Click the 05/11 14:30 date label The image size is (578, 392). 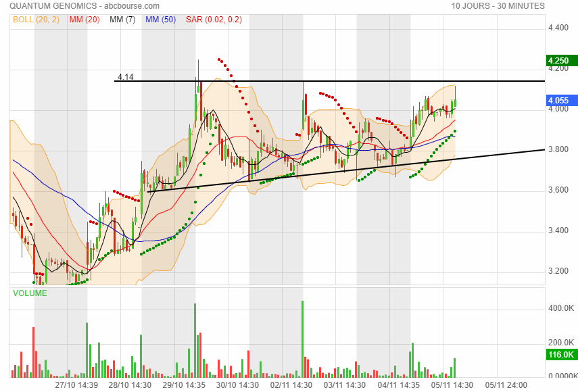452,385
